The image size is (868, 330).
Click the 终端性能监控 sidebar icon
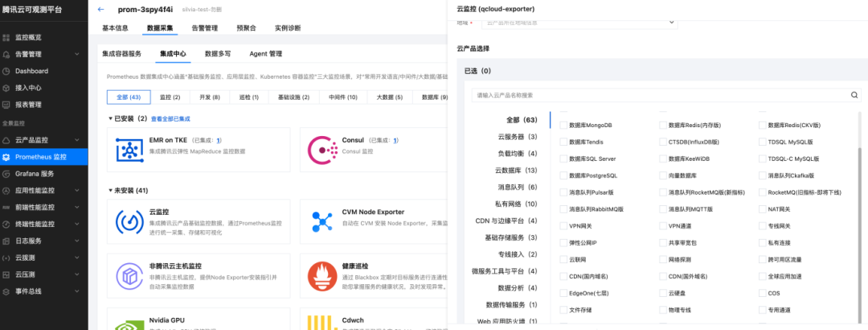coord(6,224)
